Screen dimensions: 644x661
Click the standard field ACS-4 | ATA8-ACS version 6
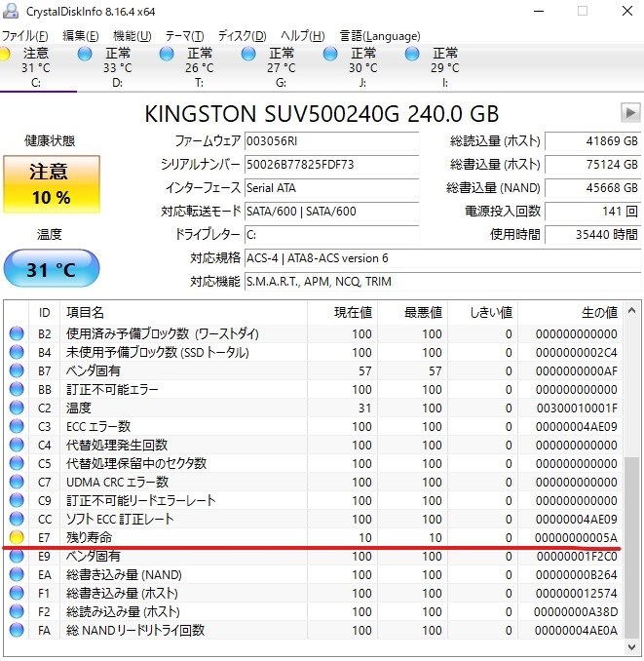pos(442,258)
